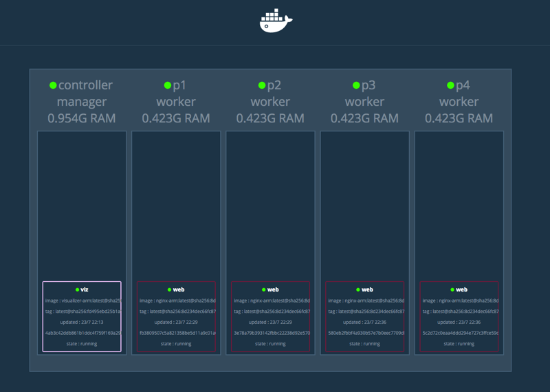Click the updated 23/7 22:36 line on p4

459,322
